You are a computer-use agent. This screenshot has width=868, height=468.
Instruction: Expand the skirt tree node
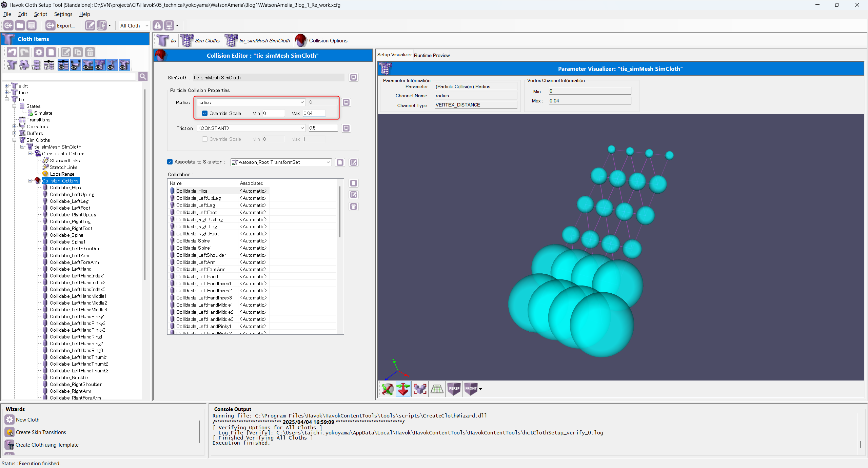[x=6, y=86]
